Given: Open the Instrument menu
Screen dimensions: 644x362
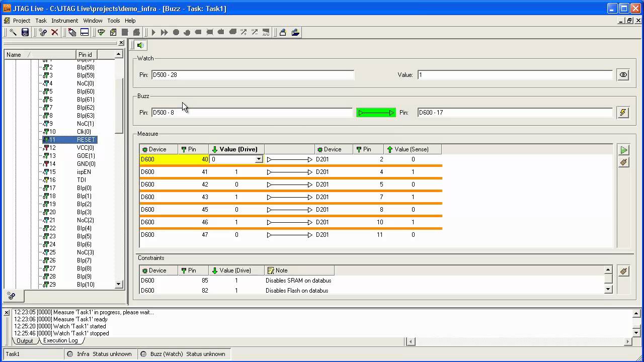Looking at the screenshot, I should (x=64, y=21).
